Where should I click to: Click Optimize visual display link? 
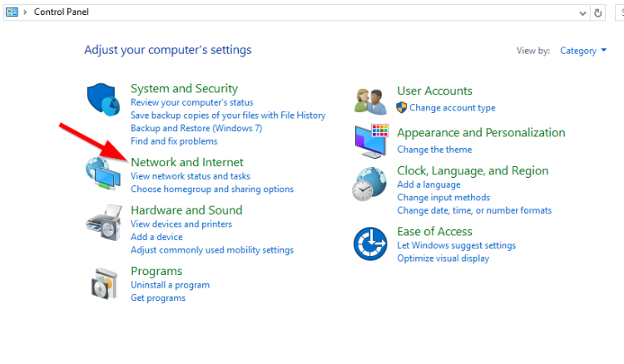(443, 258)
